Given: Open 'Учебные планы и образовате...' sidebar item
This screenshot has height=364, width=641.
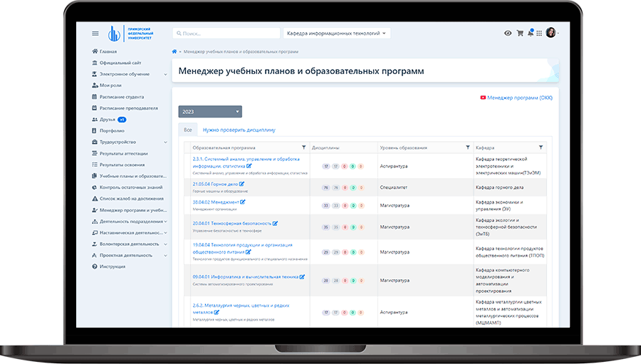Looking at the screenshot, I should tap(129, 176).
